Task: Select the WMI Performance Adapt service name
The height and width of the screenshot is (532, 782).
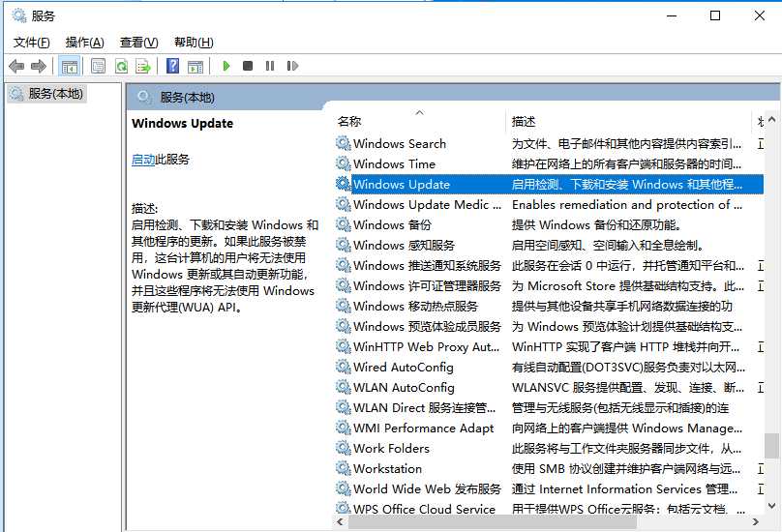Action: click(x=423, y=429)
